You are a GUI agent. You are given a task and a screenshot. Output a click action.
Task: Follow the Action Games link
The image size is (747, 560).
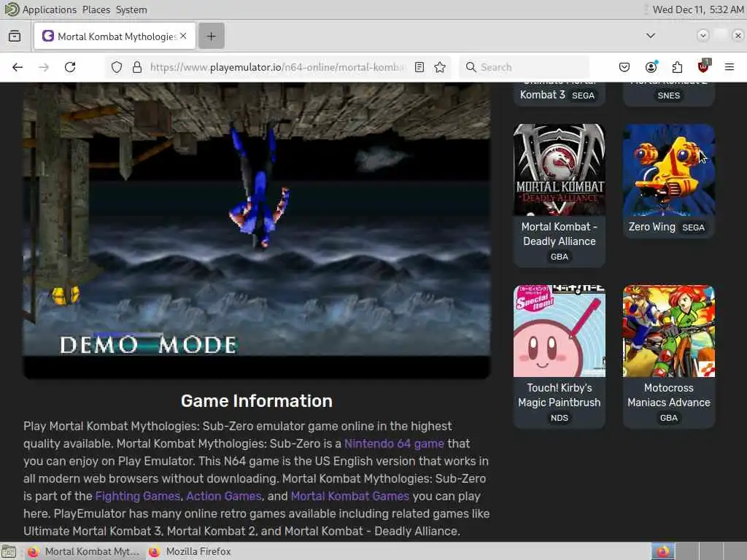coord(224,496)
